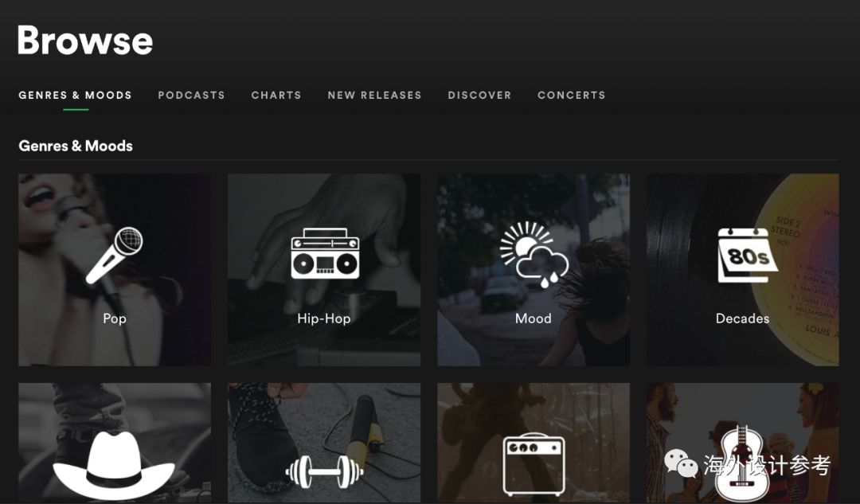
Task: Click the Browse page title
Action: pyautogui.click(x=84, y=41)
